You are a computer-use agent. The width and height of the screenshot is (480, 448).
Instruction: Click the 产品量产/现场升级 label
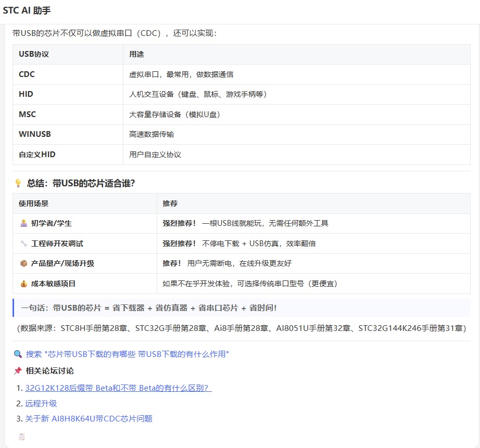coord(62,263)
